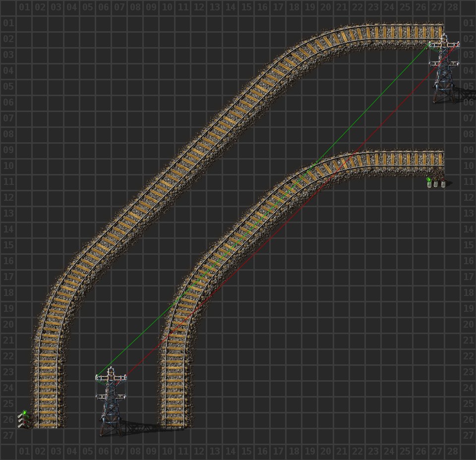Click the green circuit wire between the poles
This screenshot has width=476, height=460.
(263, 212)
